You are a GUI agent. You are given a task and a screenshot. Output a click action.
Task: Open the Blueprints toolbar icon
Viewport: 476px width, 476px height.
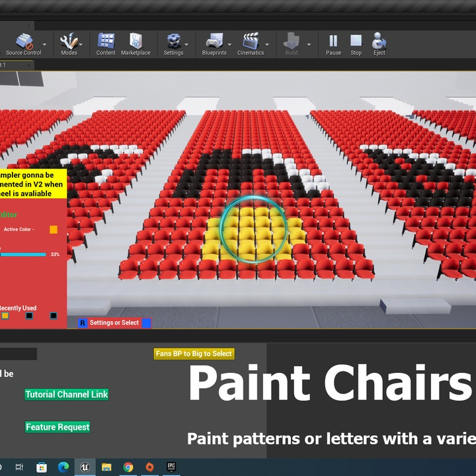[214, 44]
